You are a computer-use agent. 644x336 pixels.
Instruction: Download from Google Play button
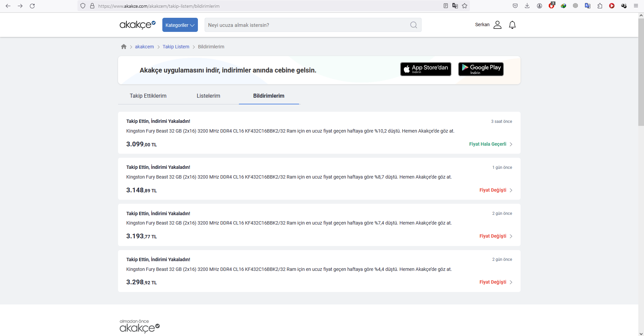[x=481, y=69]
